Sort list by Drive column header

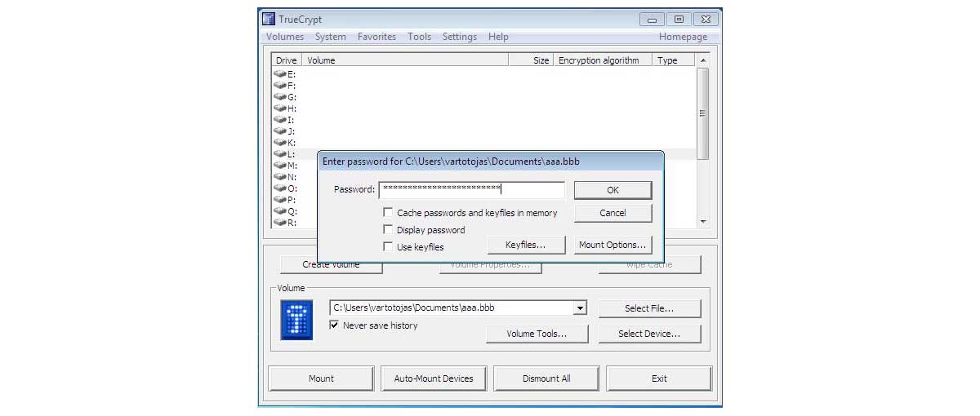tap(287, 60)
